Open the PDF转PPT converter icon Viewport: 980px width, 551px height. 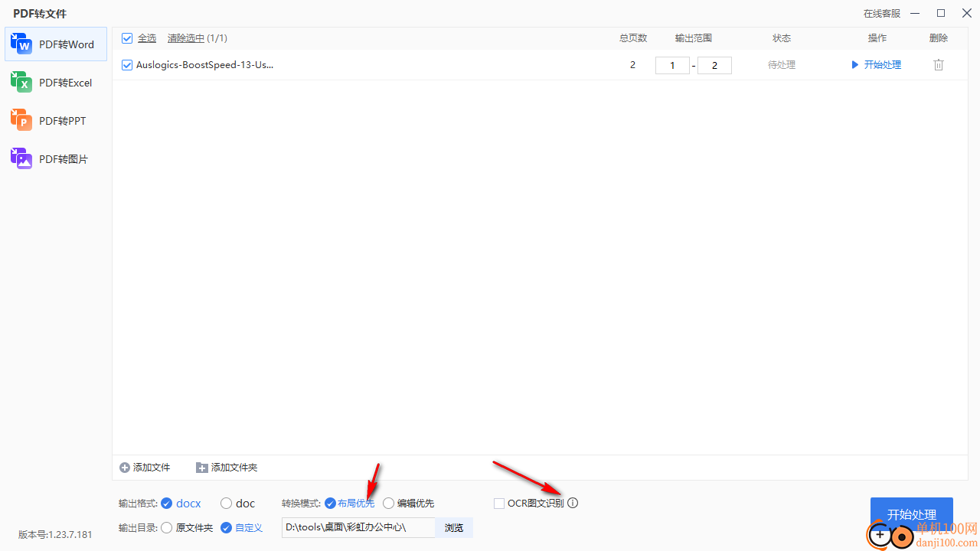point(21,121)
